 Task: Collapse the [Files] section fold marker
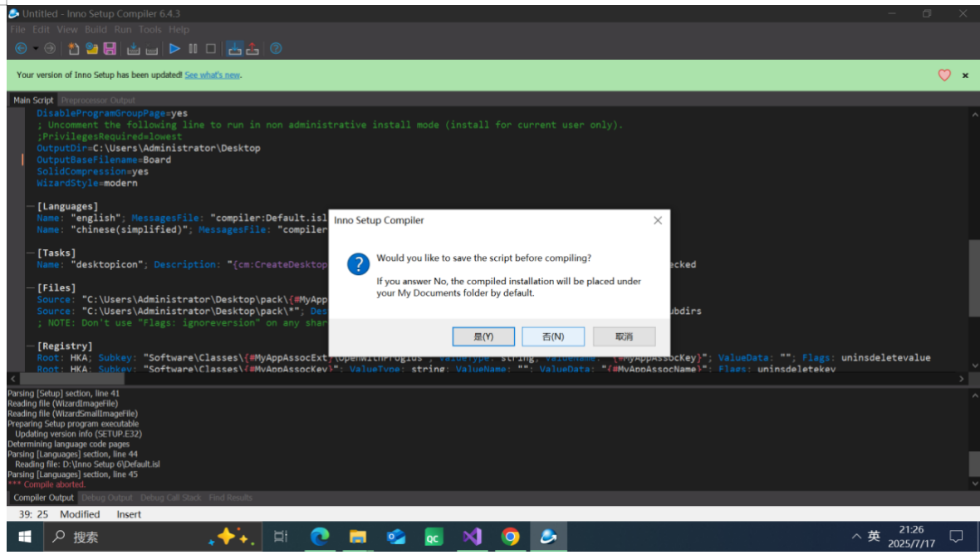[30, 287]
